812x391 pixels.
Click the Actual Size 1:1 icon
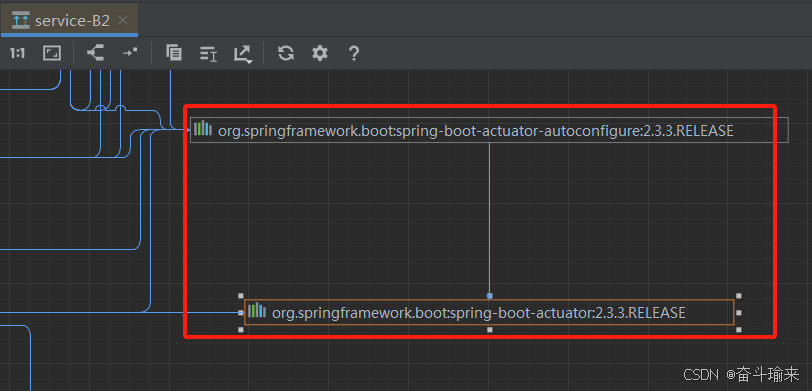point(18,53)
